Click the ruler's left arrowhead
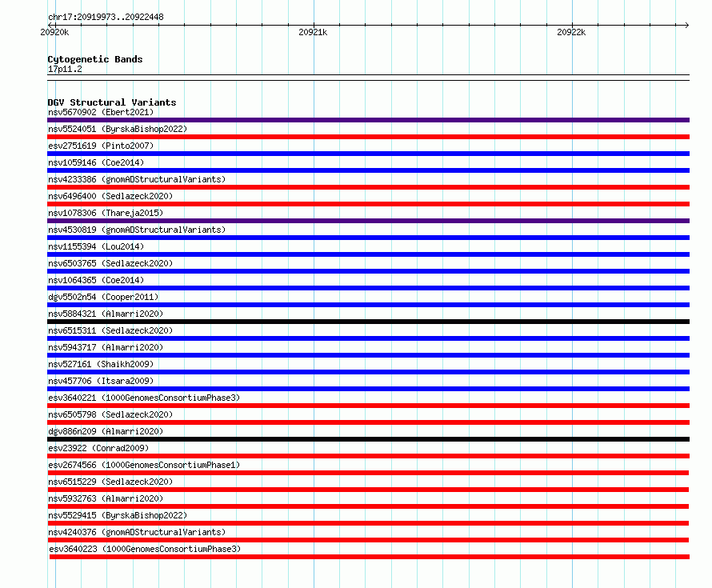 50,25
